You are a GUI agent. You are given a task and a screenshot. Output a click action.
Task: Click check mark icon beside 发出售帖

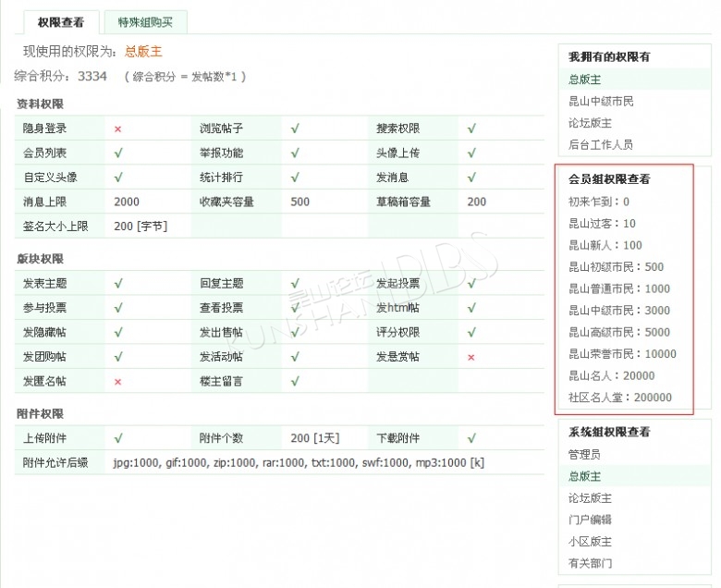click(x=295, y=333)
